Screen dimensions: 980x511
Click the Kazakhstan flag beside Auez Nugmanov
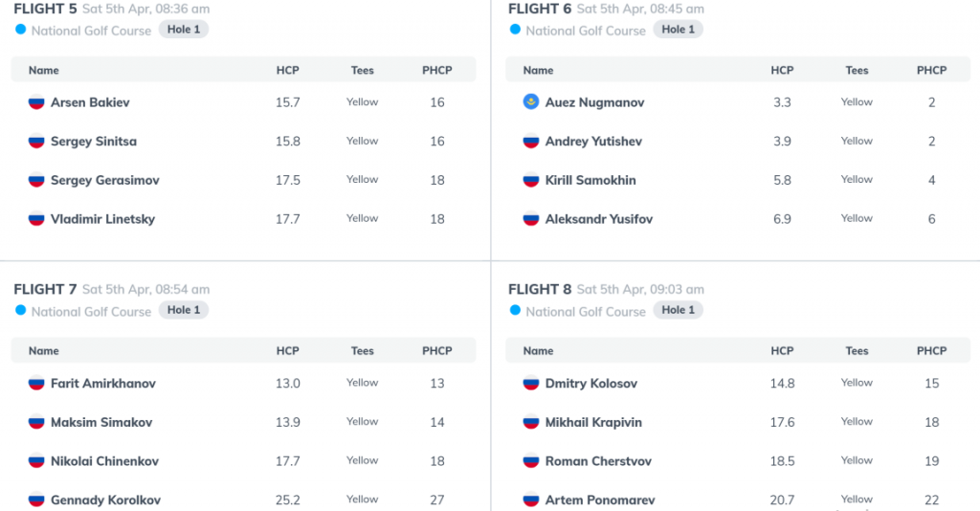[x=530, y=101]
